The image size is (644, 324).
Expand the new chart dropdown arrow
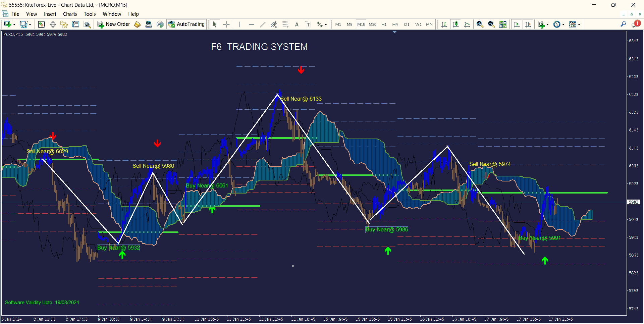(x=14, y=24)
